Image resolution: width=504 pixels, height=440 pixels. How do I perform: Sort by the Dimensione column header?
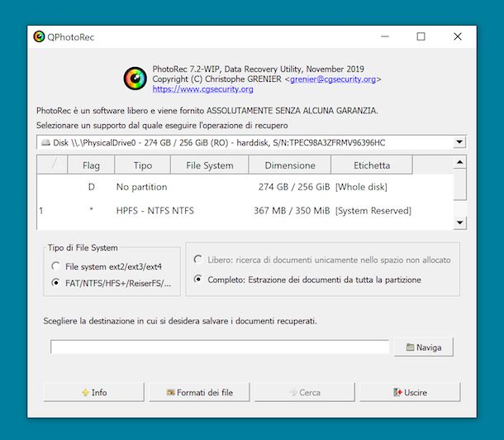[290, 165]
